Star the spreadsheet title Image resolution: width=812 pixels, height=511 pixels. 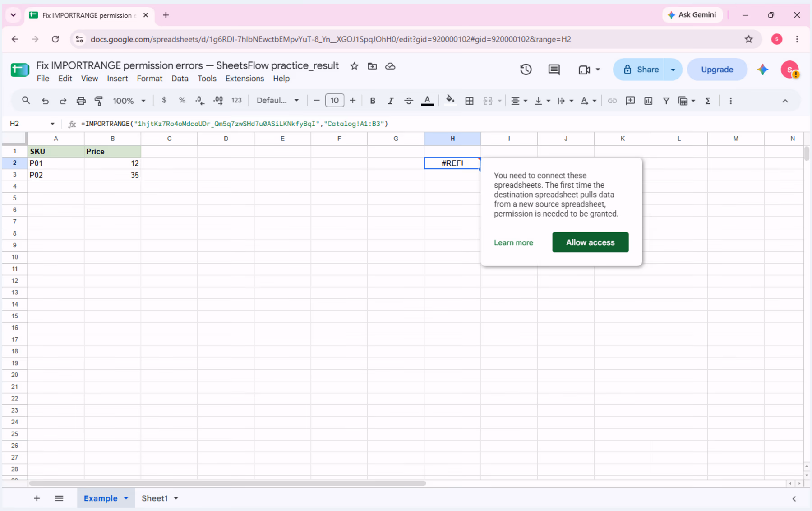(x=354, y=66)
